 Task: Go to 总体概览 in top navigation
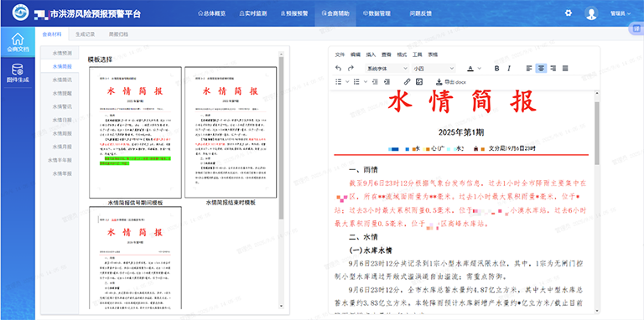click(x=211, y=13)
